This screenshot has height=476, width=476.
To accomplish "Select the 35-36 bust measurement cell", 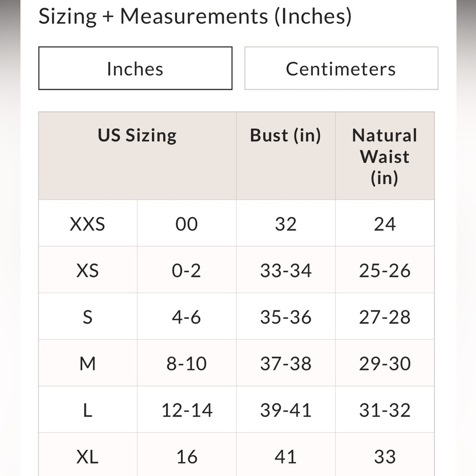I will tap(286, 317).
